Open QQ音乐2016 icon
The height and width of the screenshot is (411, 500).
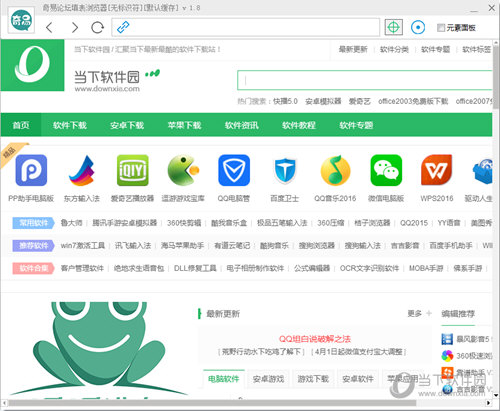[335, 170]
